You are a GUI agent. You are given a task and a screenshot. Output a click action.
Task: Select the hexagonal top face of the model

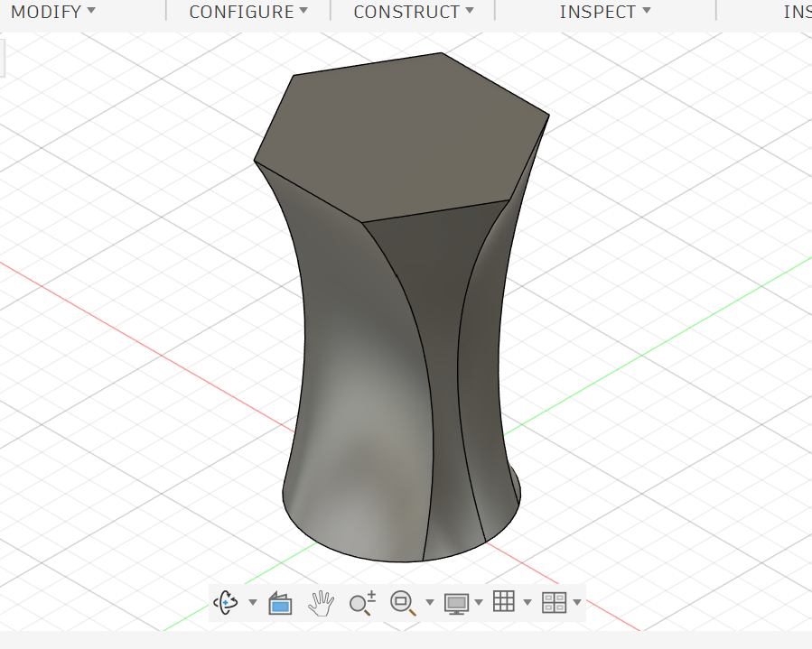pyautogui.click(x=404, y=137)
